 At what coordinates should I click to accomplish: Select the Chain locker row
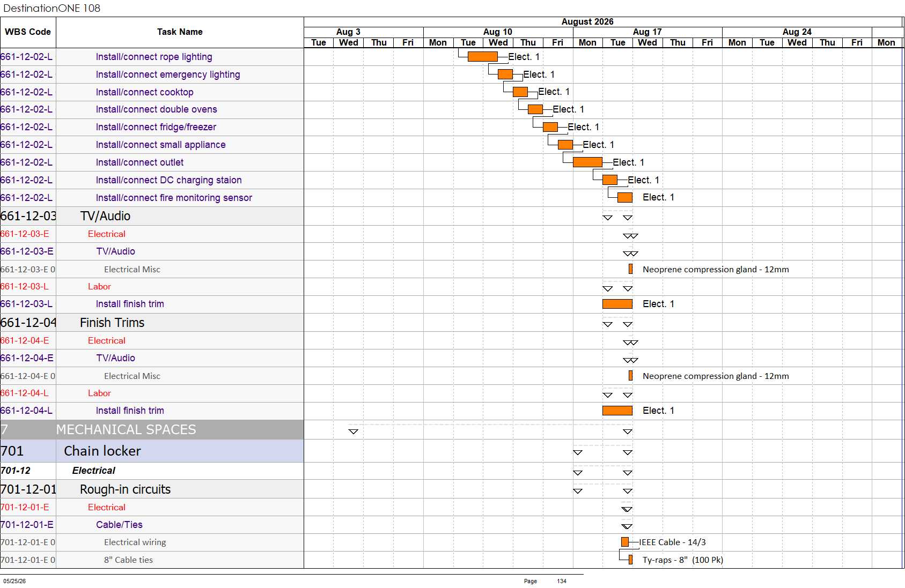152,451
